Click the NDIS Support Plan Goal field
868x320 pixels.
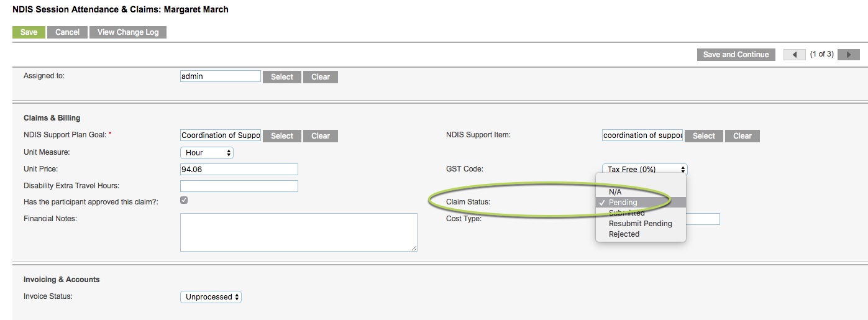pyautogui.click(x=221, y=135)
